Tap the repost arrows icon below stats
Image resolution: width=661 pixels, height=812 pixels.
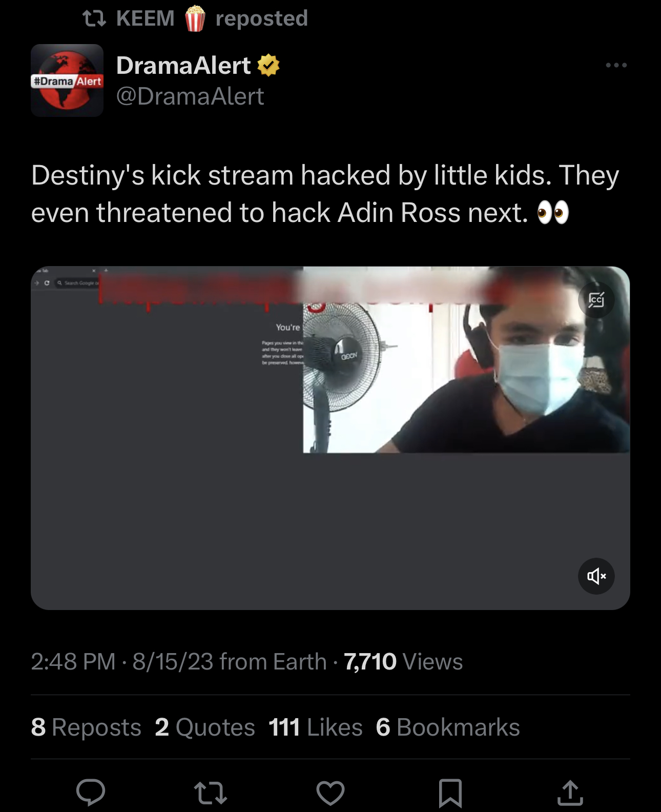coord(211,793)
